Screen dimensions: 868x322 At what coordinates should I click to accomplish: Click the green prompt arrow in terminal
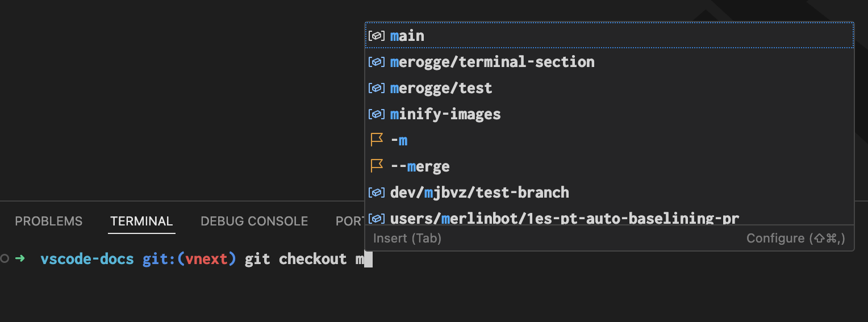[x=20, y=259]
